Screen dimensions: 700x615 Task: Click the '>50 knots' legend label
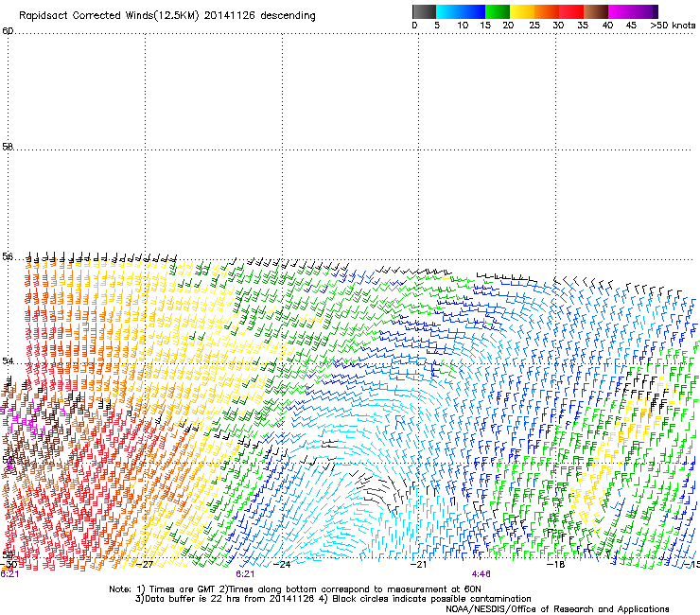(673, 26)
